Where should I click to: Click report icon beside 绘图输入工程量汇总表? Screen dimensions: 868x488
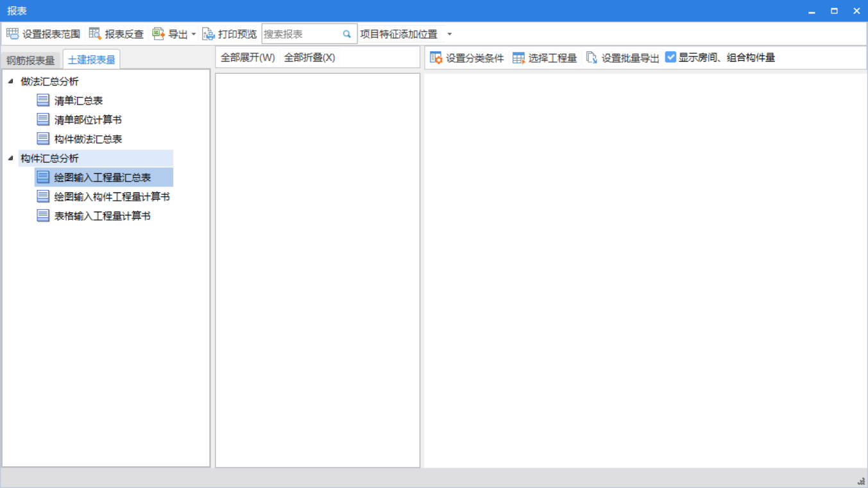[43, 177]
